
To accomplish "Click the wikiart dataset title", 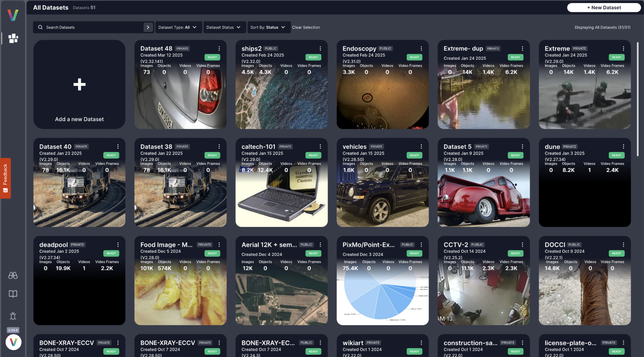I will click(353, 343).
